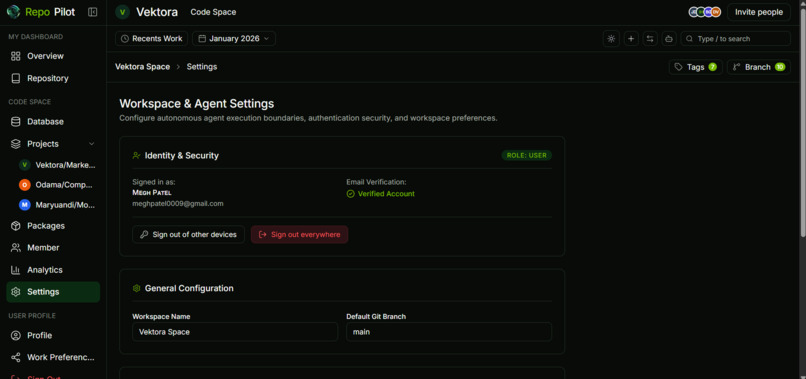
Task: Click the General Configuration heading
Action: coord(189,288)
